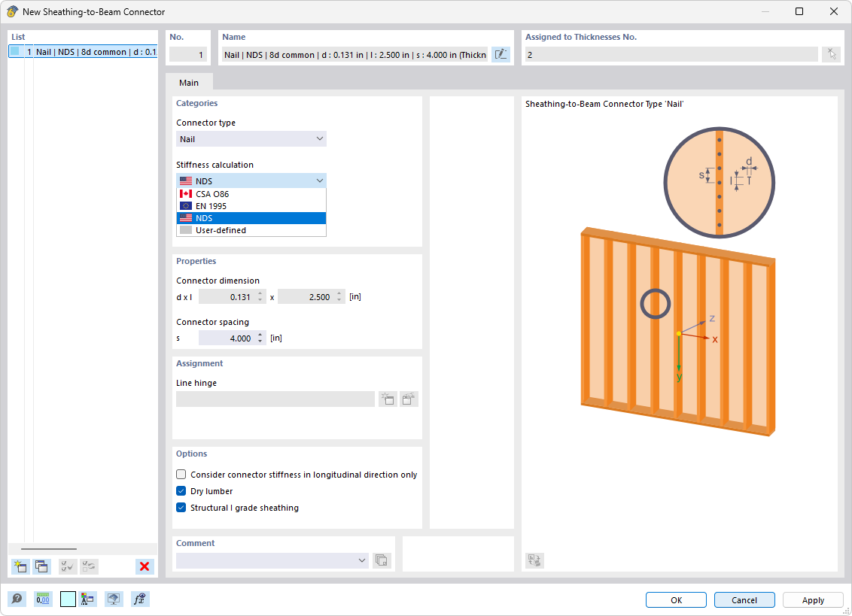This screenshot has width=852, height=616.
Task: Open display properties with fx icon
Action: coord(139,599)
